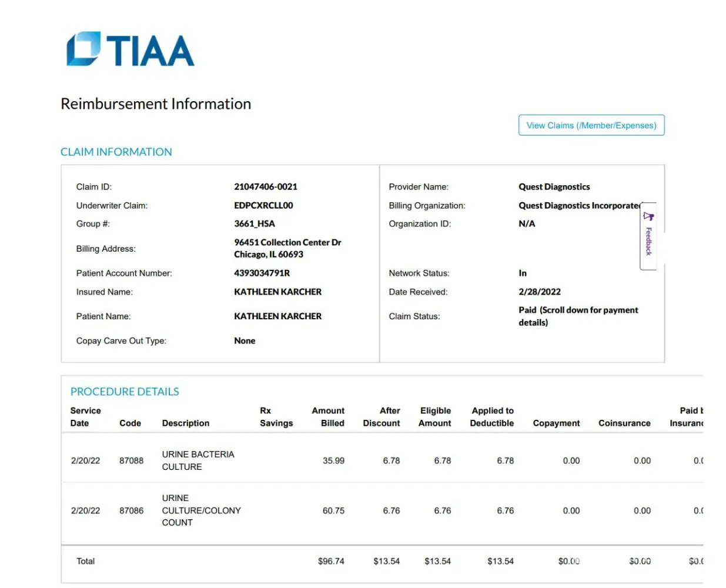Click the Coinsurance column header
Image resolution: width=726 pixels, height=588 pixels.
tap(624, 423)
